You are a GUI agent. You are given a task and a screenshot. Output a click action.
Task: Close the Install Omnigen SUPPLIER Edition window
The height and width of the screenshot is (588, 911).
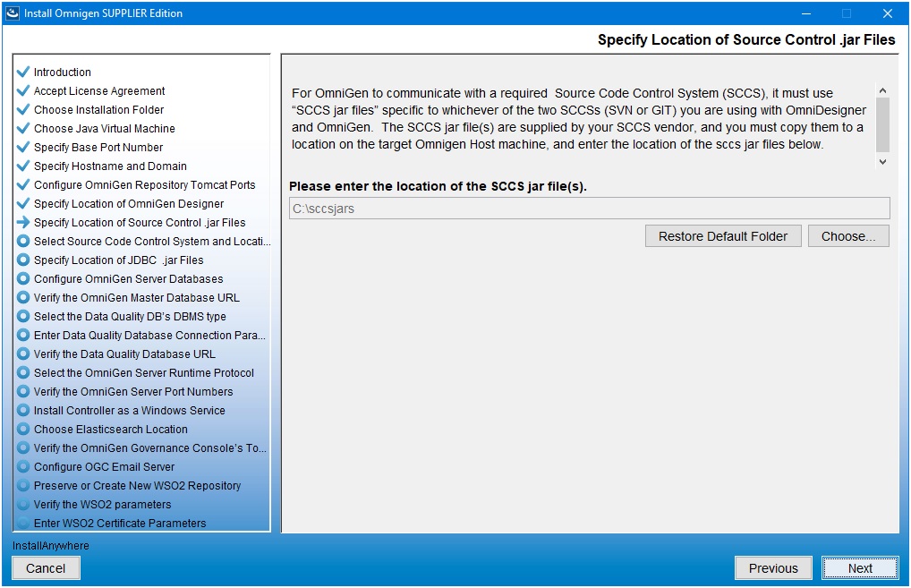(x=887, y=13)
